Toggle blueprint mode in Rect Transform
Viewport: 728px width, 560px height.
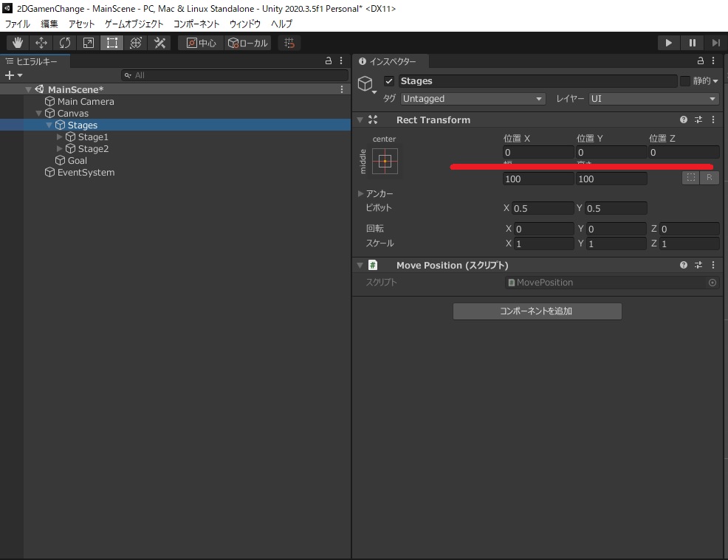click(691, 177)
